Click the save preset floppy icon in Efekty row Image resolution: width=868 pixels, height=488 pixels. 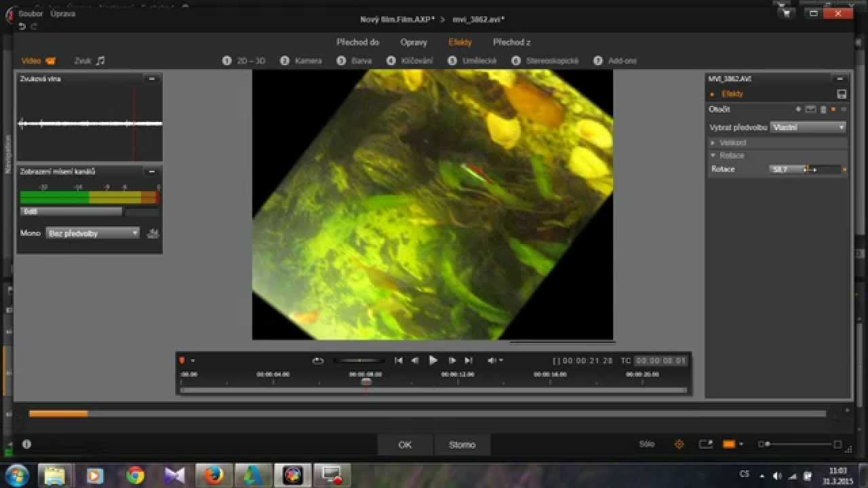coord(842,94)
